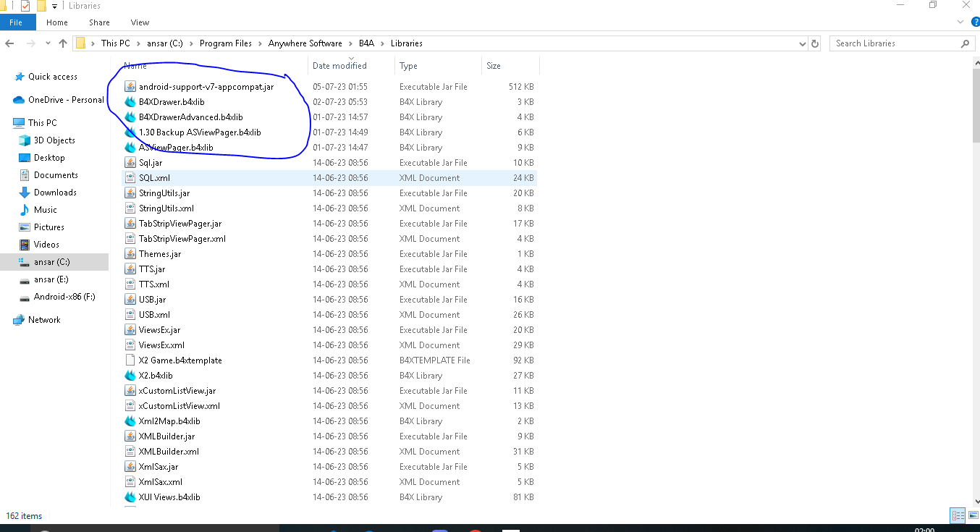The height and width of the screenshot is (532, 980).
Task: Select ansar (C:) in the navigation pane
Action: pos(52,262)
